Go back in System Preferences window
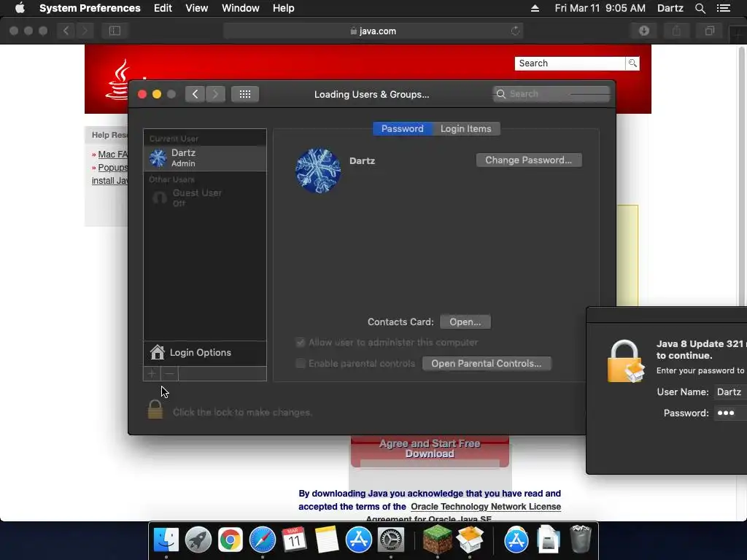This screenshot has height=560, width=747. [195, 94]
